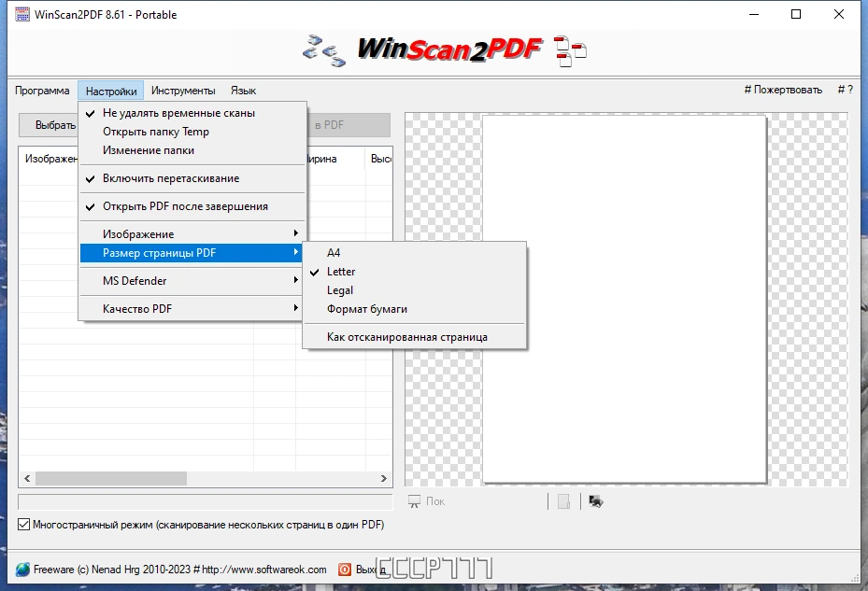
Task: Maximize the WinScan2PDF window
Action: tap(796, 14)
